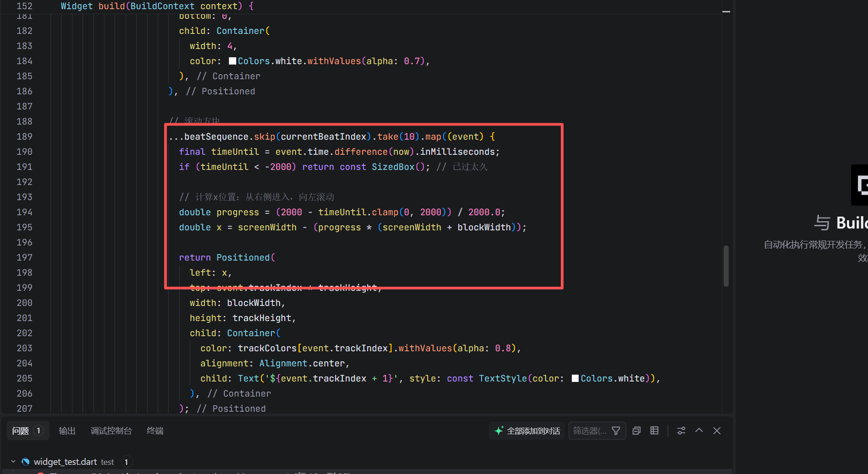Image resolution: width=868 pixels, height=474 pixels.
Task: Click 'progress' variable on line 194
Action: 238,212
